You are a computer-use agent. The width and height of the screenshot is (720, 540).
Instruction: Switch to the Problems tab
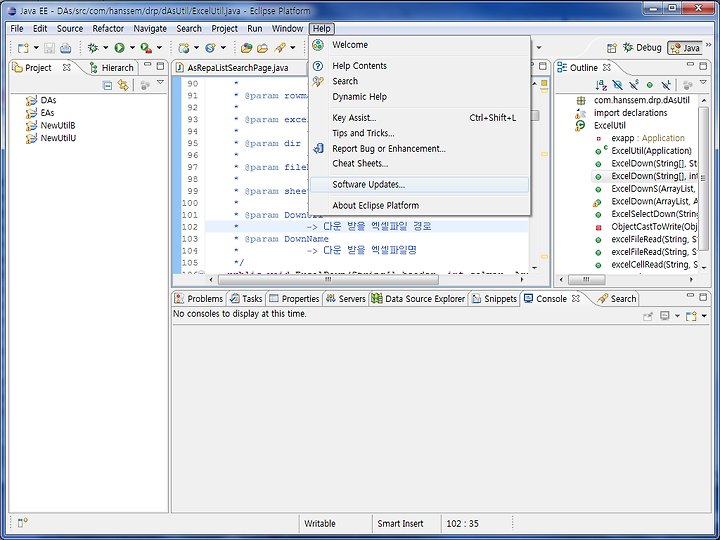click(x=199, y=298)
